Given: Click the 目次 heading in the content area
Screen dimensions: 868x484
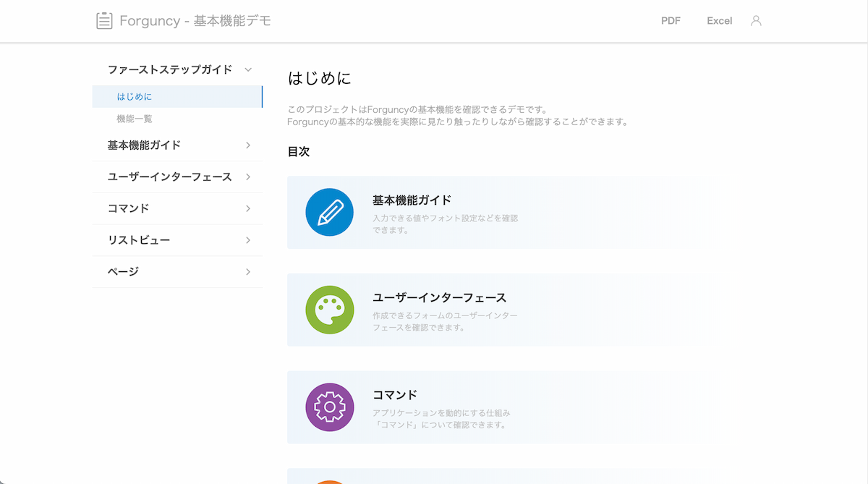Looking at the screenshot, I should tap(299, 152).
